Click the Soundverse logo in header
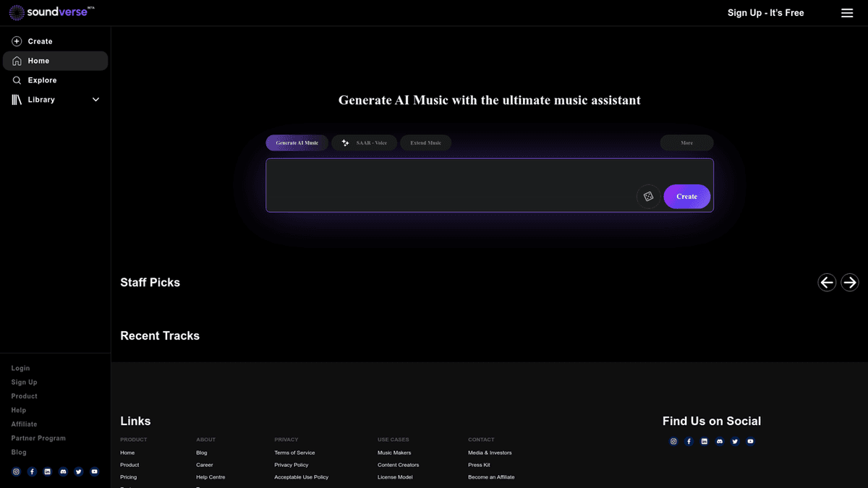This screenshot has width=868, height=488. [x=52, y=13]
